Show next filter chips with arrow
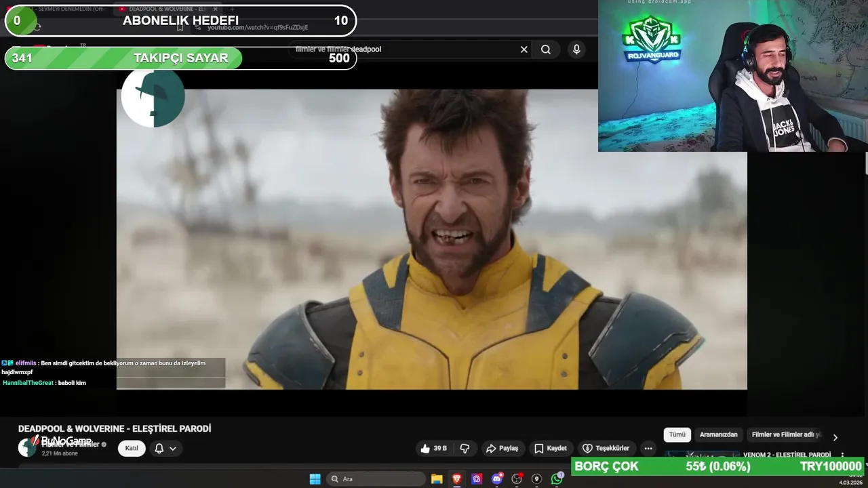Viewport: 868px width, 488px height. (835, 437)
